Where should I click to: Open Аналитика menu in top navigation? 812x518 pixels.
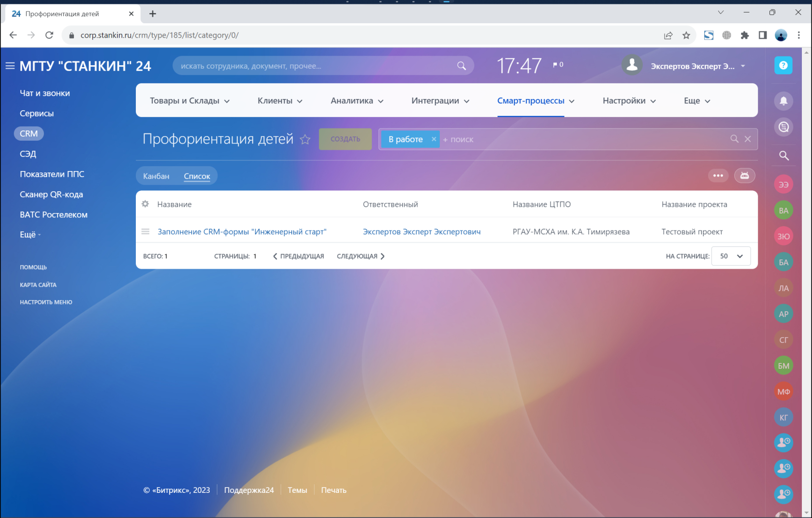click(357, 101)
